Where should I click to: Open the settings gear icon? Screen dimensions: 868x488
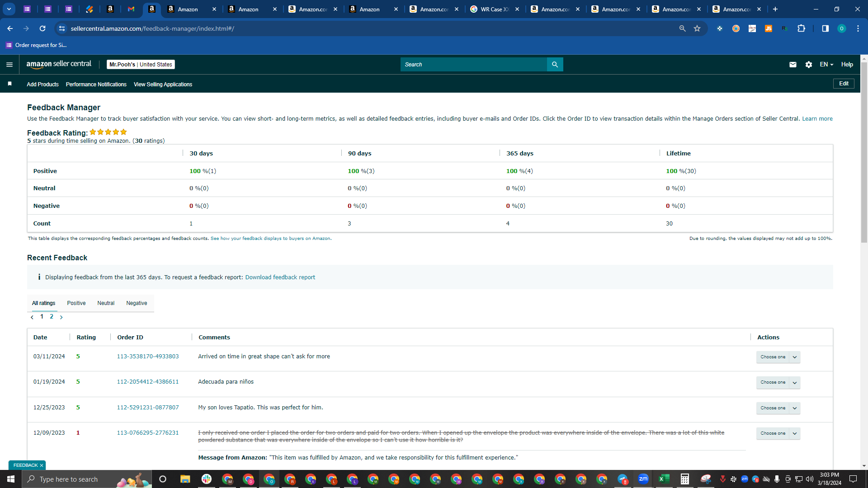pyautogui.click(x=809, y=65)
